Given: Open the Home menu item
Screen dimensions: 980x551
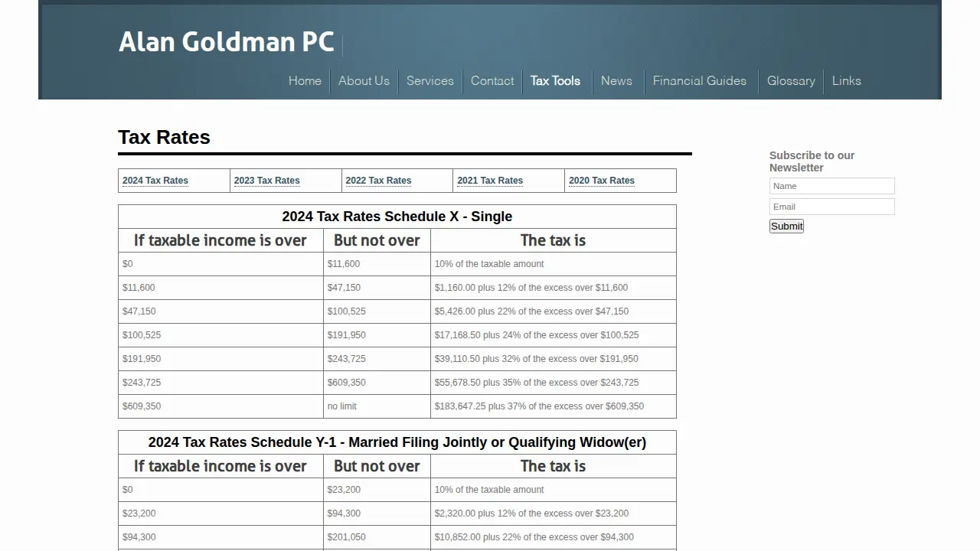Looking at the screenshot, I should pyautogui.click(x=305, y=80).
